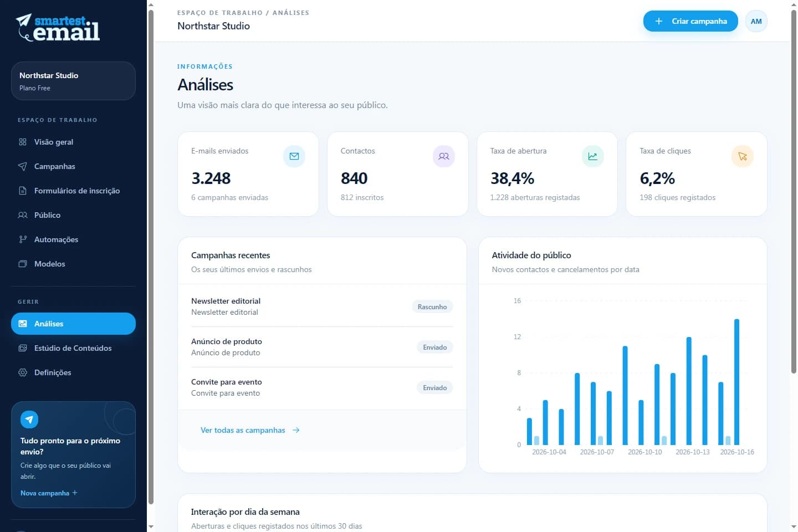Click people icon on Contactos card
The height and width of the screenshot is (532, 798).
[x=444, y=156]
